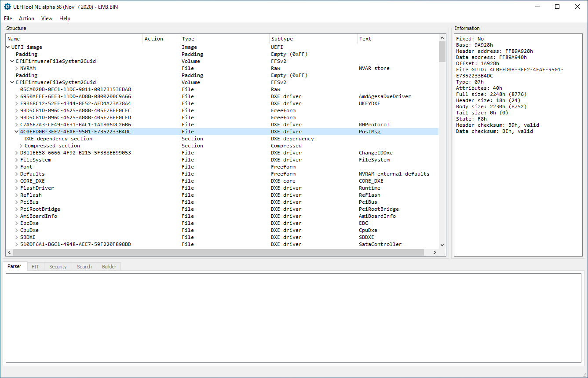Collapse the UEFI image tree node

8,47
